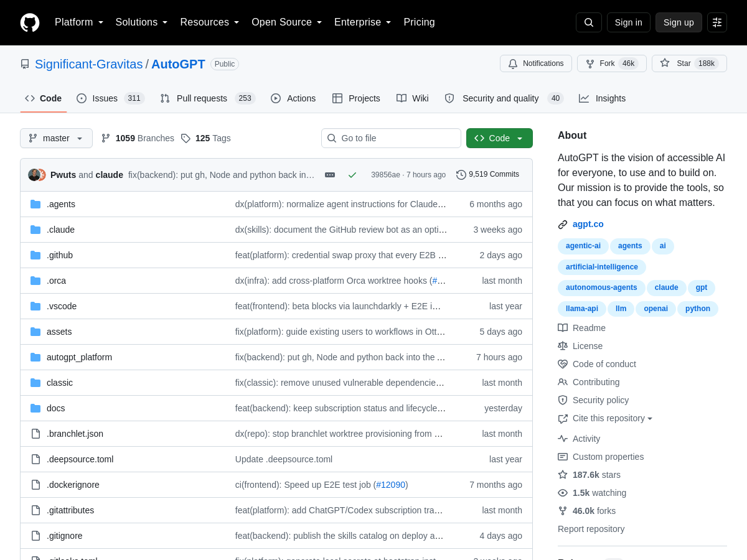Open the GitHub homepage logo

(30, 22)
